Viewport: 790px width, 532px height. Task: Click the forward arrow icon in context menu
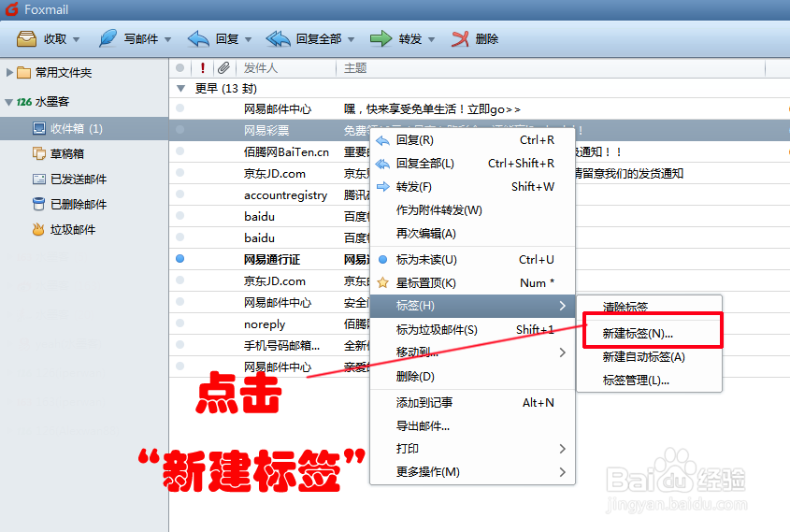point(383,187)
